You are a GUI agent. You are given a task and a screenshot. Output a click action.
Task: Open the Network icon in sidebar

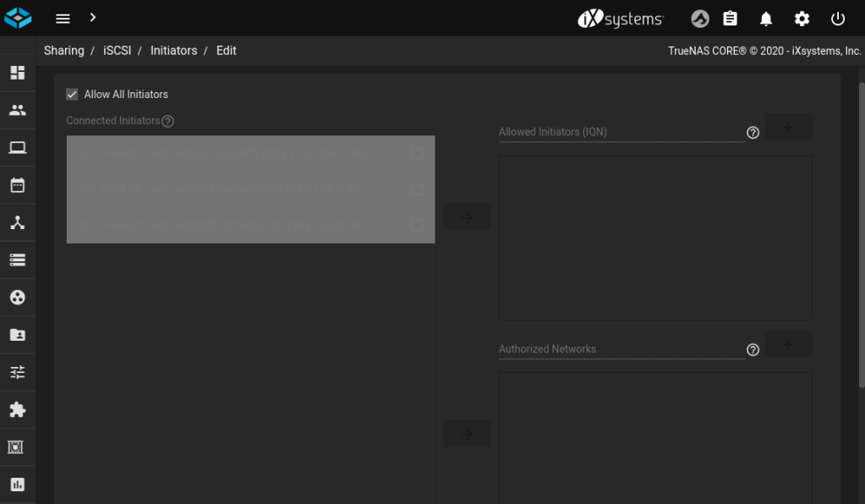coord(17,223)
